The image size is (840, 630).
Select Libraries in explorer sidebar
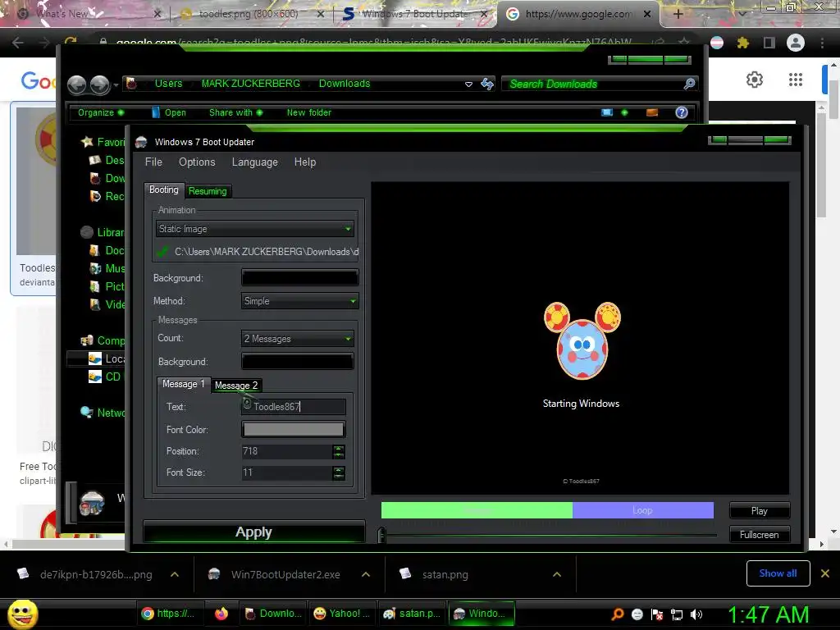pos(104,232)
